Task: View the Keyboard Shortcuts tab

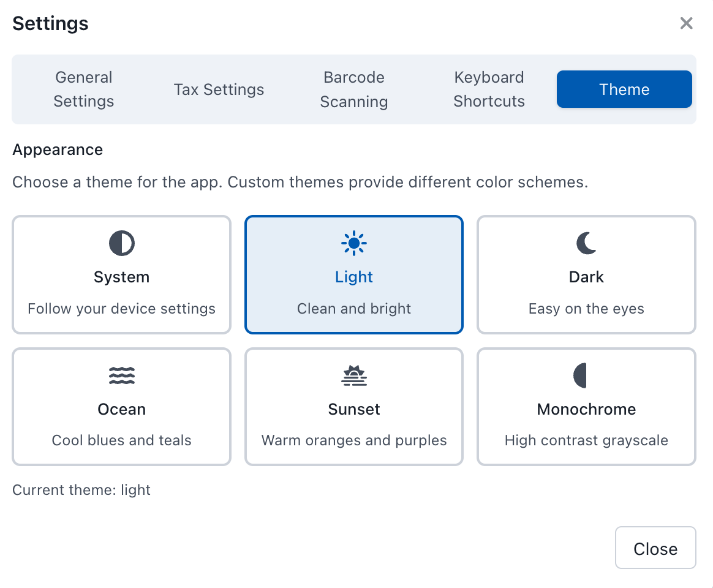Action: pyautogui.click(x=489, y=89)
